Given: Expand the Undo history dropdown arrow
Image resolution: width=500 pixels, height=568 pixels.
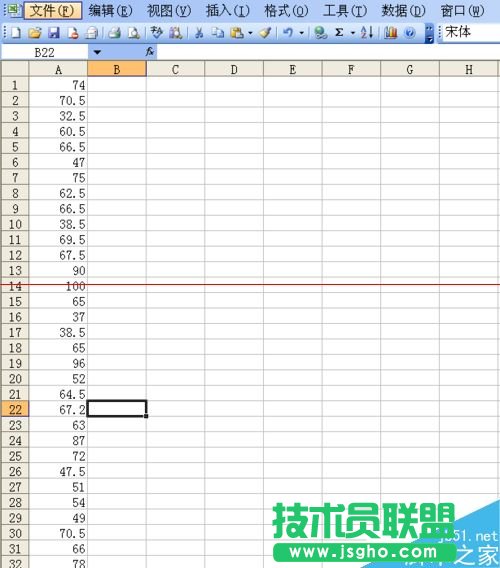Looking at the screenshot, I should pyautogui.click(x=301, y=33).
